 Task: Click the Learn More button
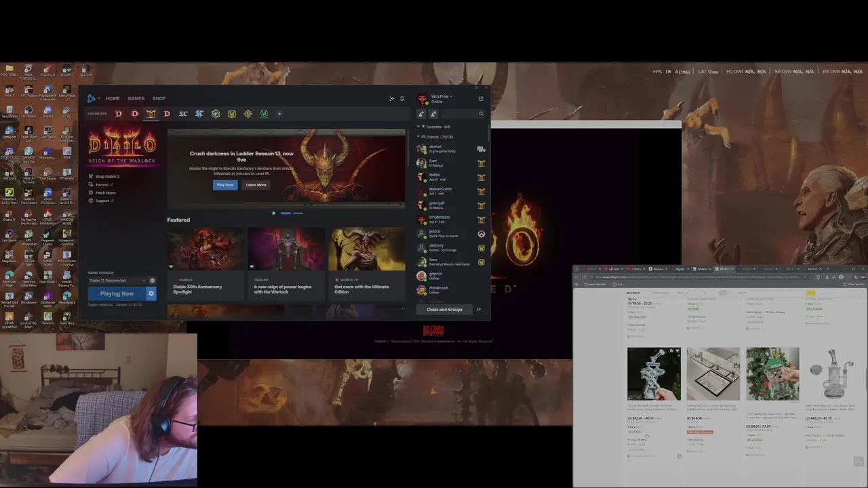coord(256,185)
